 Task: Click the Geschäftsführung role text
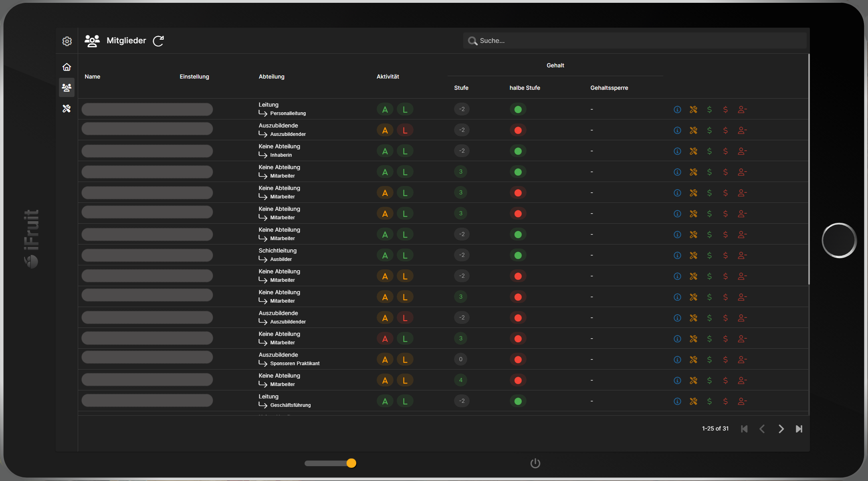(x=291, y=405)
